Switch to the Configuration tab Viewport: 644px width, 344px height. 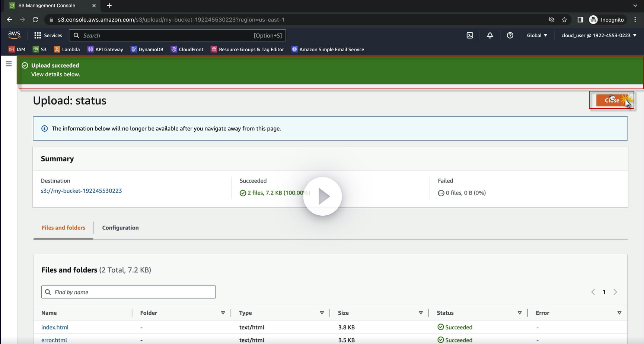click(x=120, y=228)
